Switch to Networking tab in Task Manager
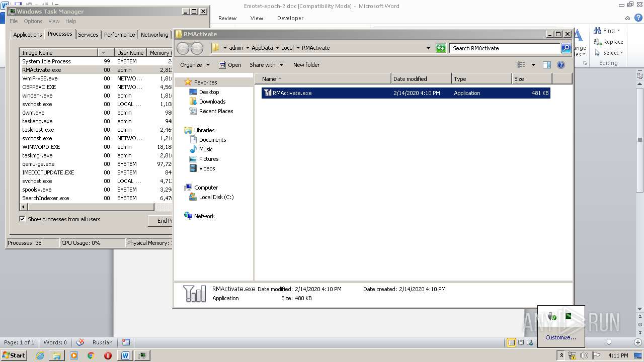Screen dimensions: 644x362 click(154, 35)
